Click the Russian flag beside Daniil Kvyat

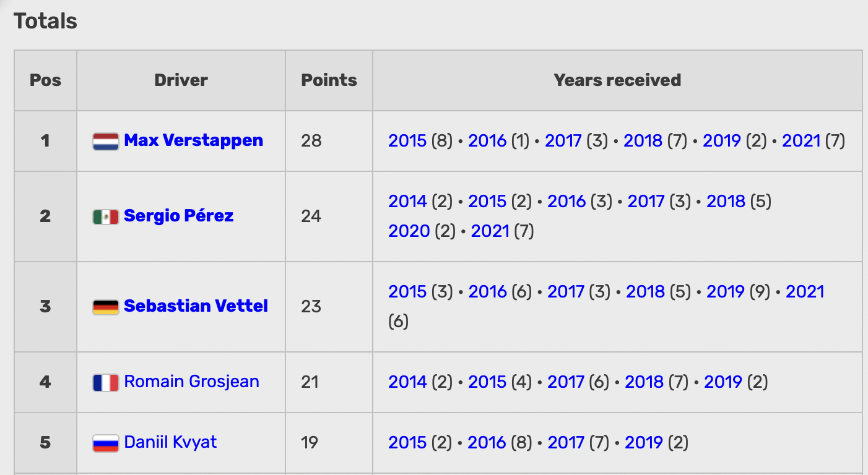pos(105,443)
